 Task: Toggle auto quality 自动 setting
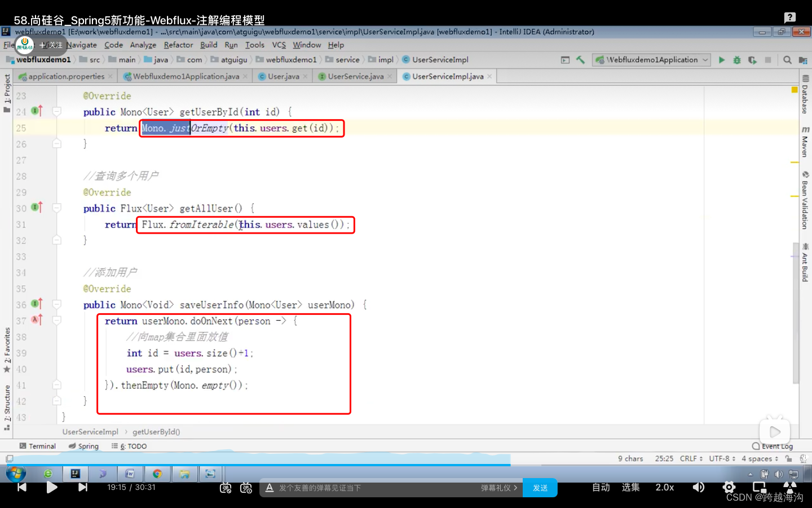pos(601,487)
